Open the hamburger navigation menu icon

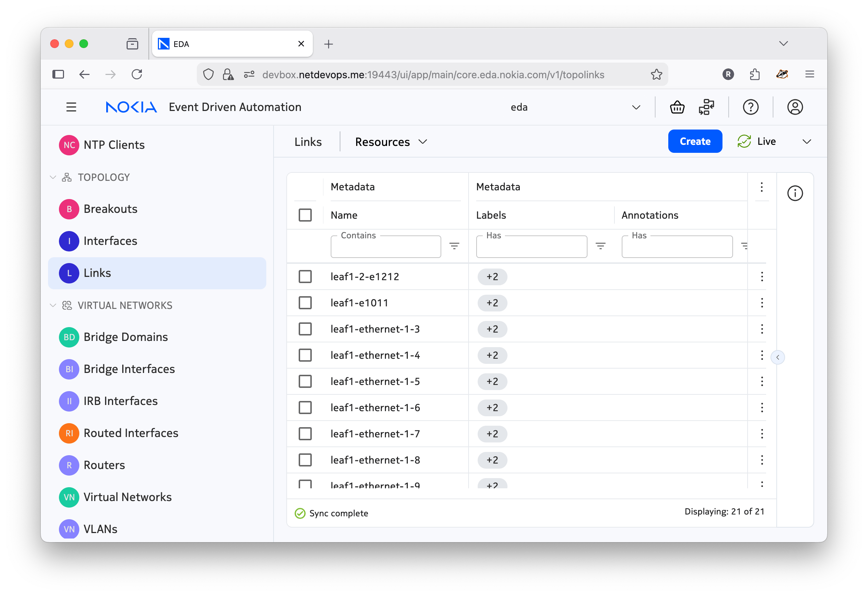pyautogui.click(x=71, y=107)
